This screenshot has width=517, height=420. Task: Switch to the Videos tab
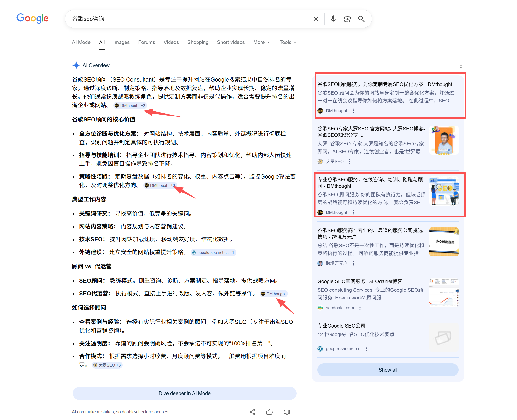(x=171, y=42)
